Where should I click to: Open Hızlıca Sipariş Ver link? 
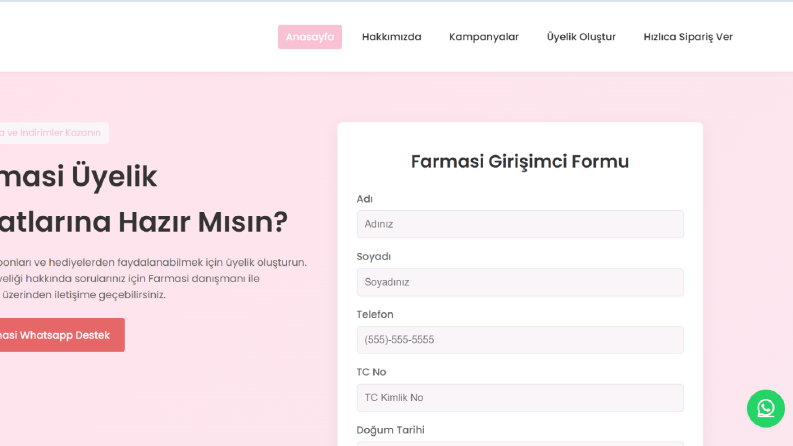tap(688, 37)
